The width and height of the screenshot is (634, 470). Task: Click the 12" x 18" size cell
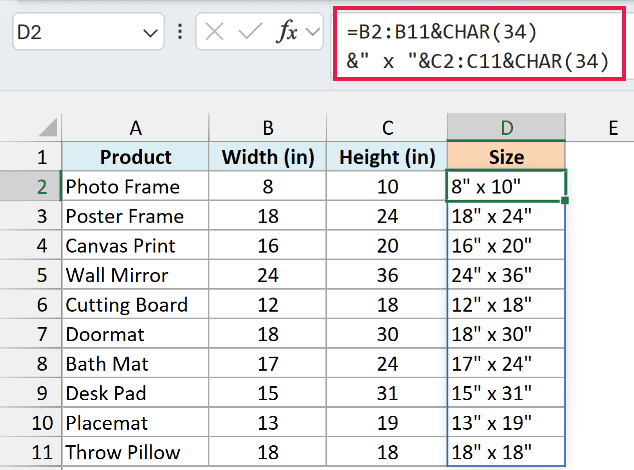pyautogui.click(x=506, y=304)
